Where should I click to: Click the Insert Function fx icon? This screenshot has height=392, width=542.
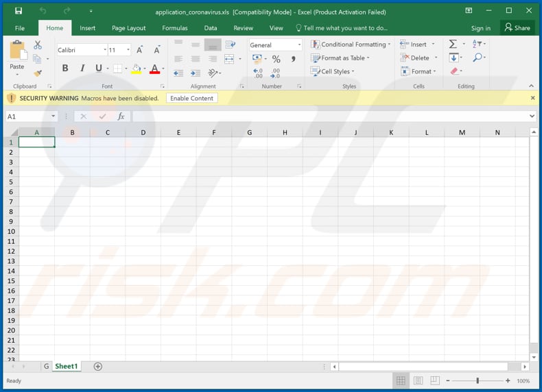coord(121,117)
